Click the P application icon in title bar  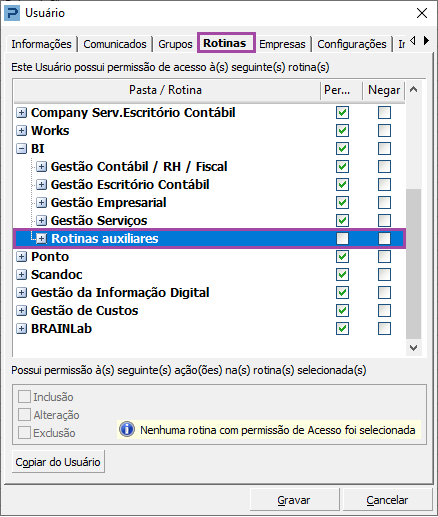point(13,14)
